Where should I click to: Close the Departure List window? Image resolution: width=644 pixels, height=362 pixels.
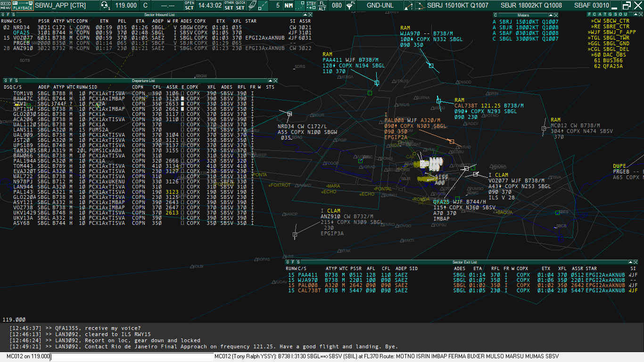tap(276, 81)
